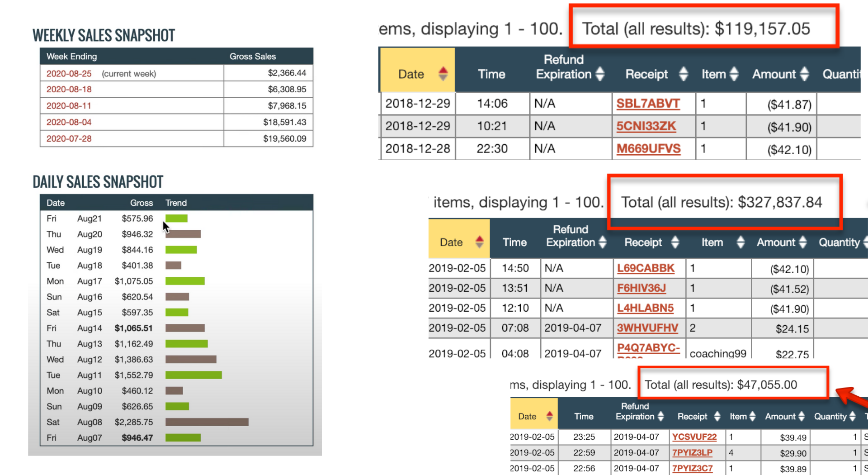
Task: Sort bottom table by Refund Expiration arrows
Action: 660,416
